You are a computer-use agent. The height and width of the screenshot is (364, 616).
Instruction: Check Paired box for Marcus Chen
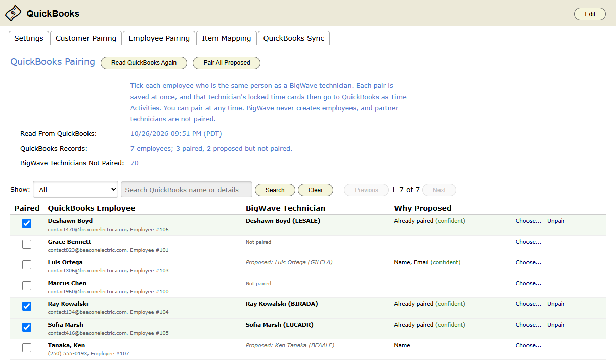point(27,286)
